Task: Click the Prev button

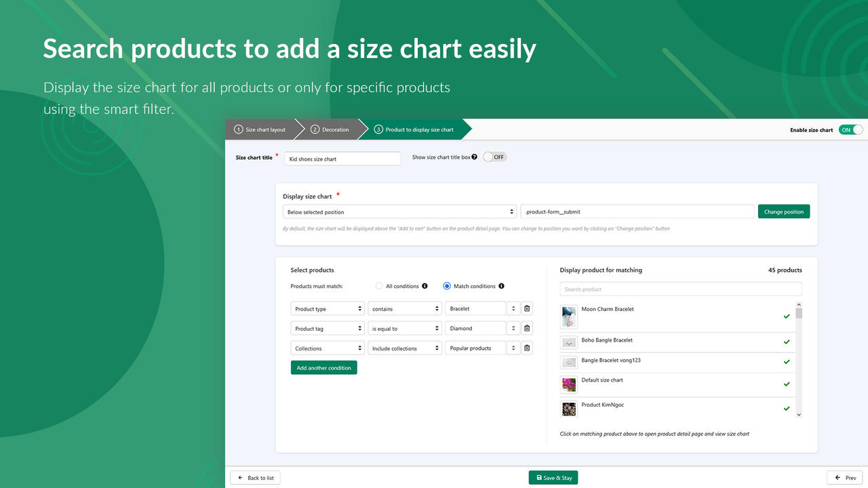Action: pyautogui.click(x=845, y=477)
